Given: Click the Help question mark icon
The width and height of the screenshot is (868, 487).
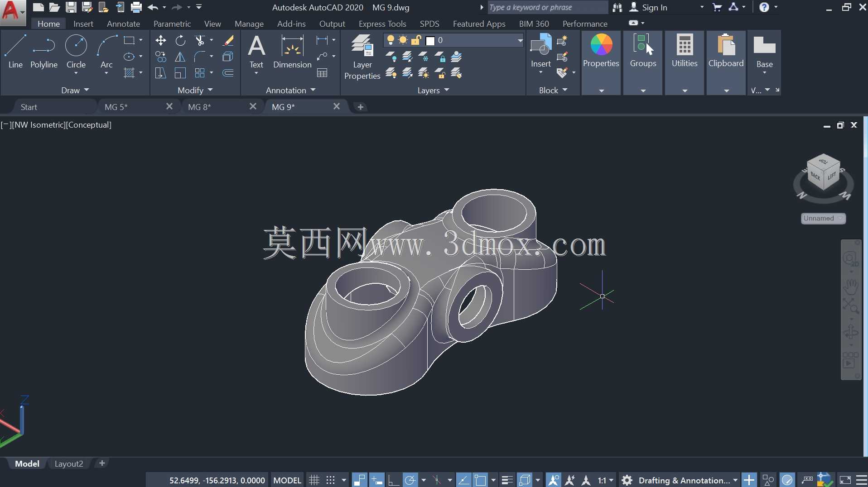Looking at the screenshot, I should [x=764, y=7].
